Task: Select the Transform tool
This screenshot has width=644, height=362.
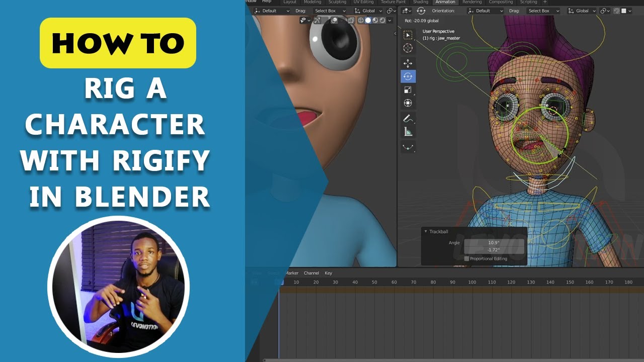Action: point(408,103)
